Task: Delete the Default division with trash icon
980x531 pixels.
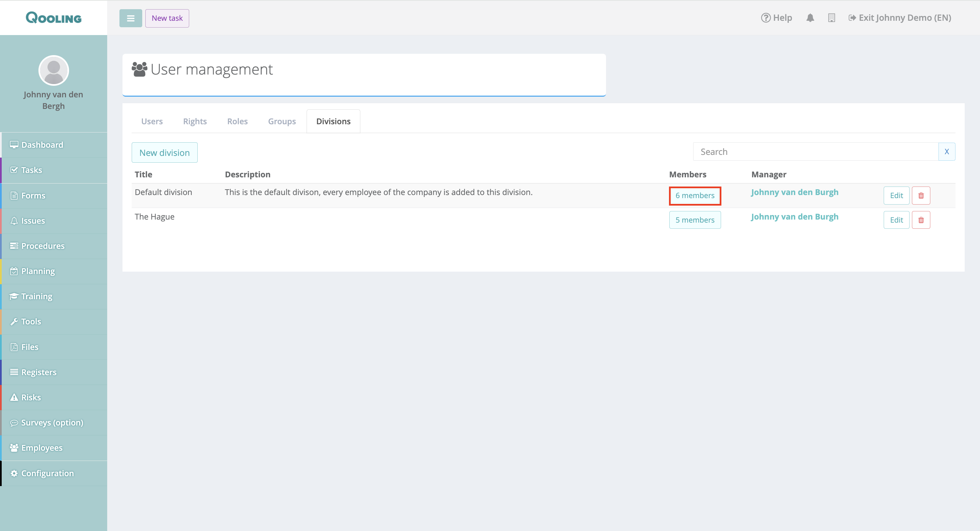Action: point(921,196)
